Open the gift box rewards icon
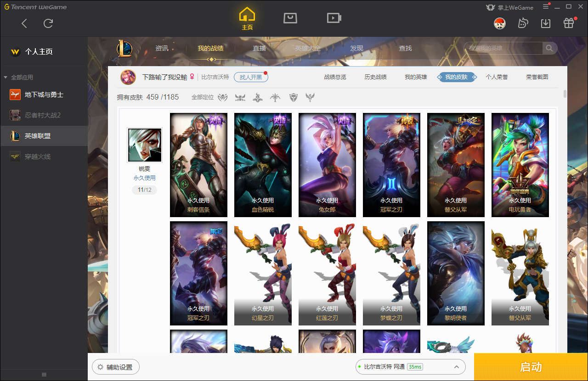Viewport: 588px width, 381px height. pyautogui.click(x=569, y=23)
